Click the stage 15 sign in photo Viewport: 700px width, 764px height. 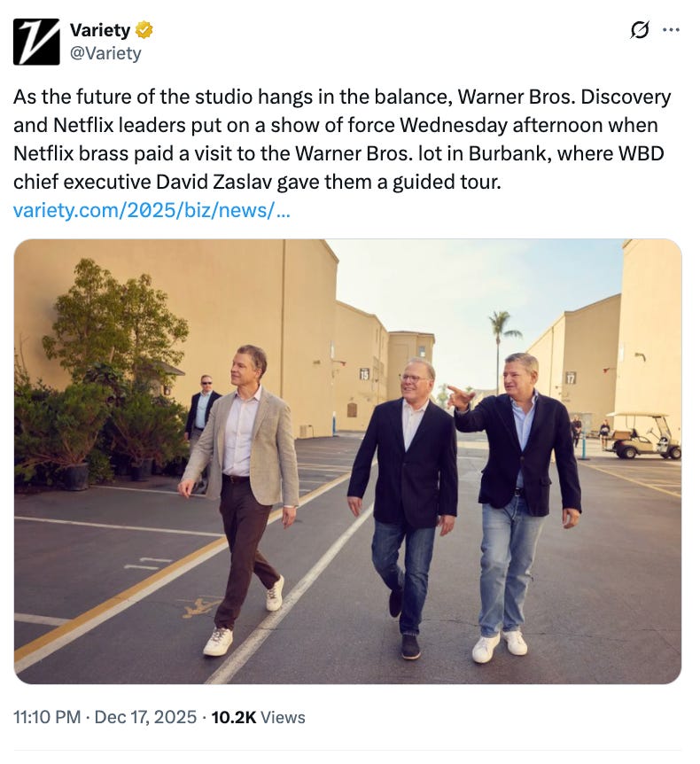pos(364,374)
